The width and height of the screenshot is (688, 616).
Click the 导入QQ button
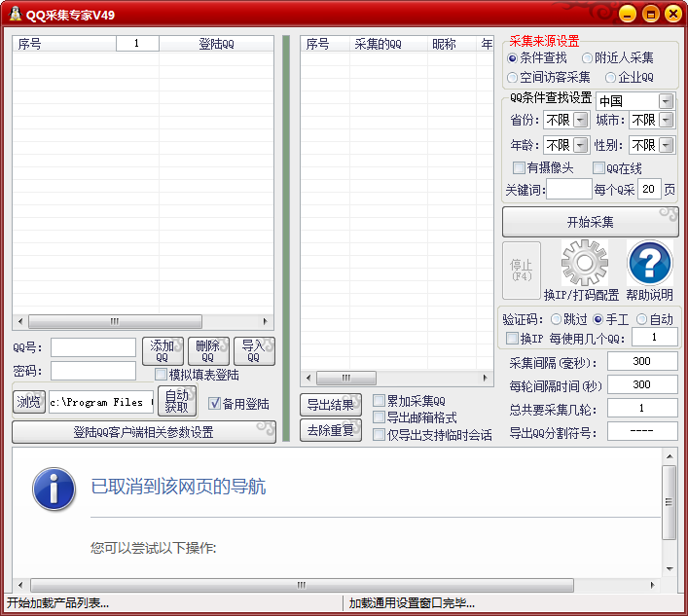pos(254,351)
